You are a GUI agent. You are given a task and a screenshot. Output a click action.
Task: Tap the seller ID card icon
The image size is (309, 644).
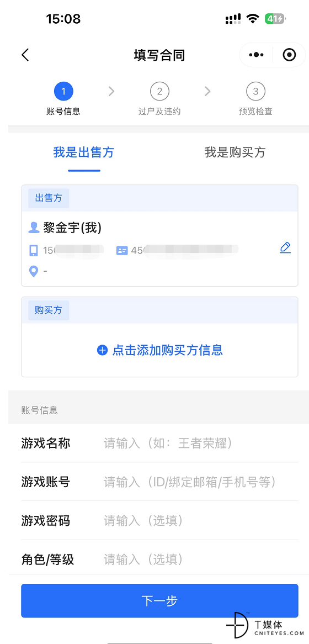[x=122, y=251]
